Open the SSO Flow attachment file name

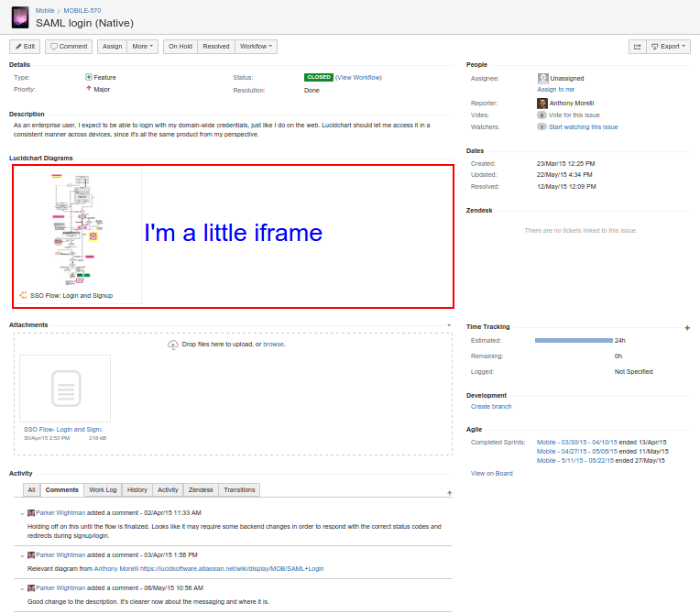pos(63,429)
